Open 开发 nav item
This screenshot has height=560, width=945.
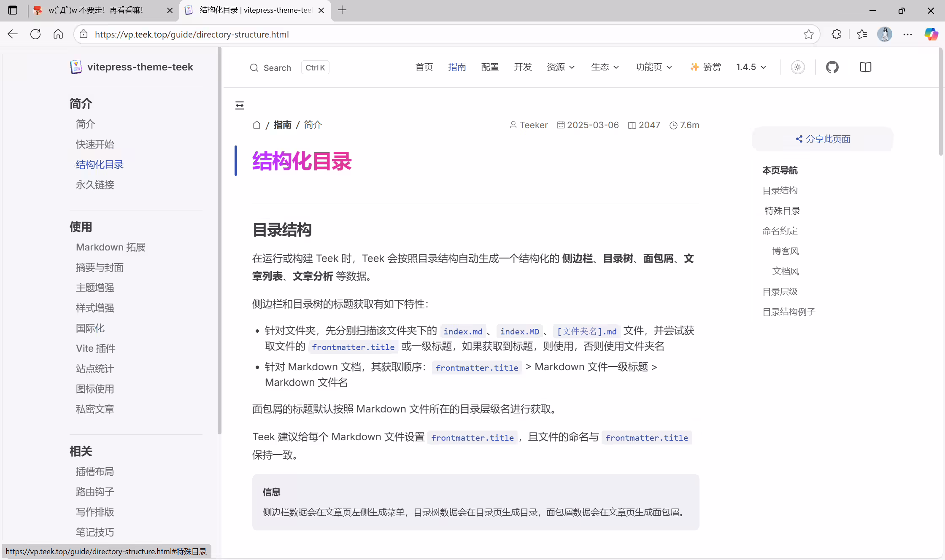coord(523,67)
